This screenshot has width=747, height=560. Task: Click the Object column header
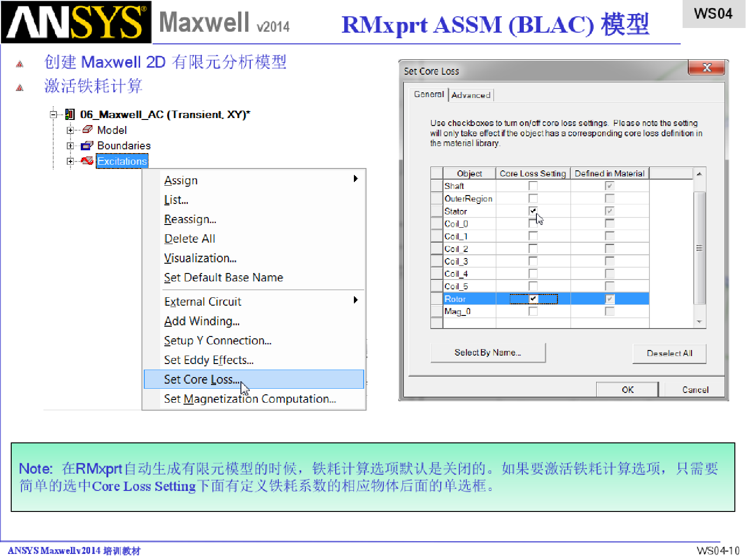469,174
